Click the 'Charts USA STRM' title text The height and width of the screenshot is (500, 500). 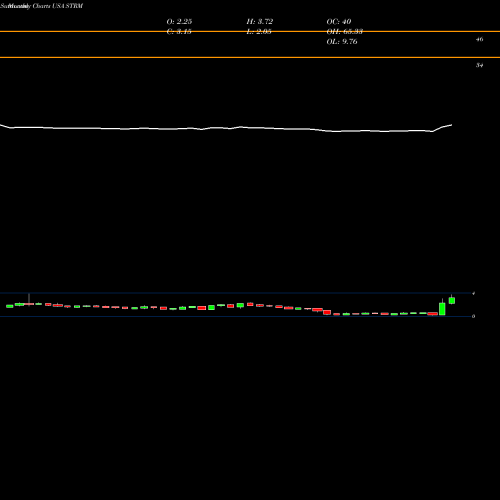click(58, 6)
